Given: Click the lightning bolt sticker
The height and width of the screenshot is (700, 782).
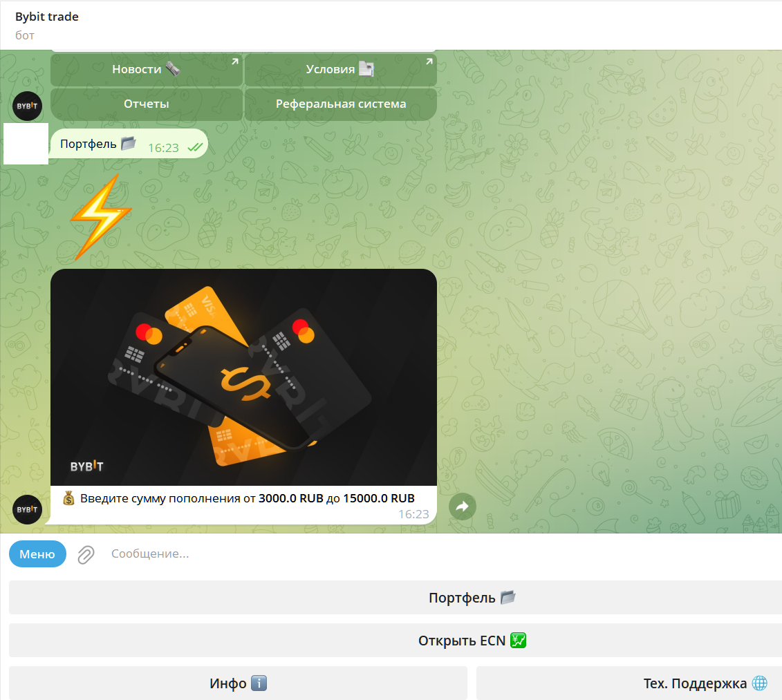Looking at the screenshot, I should point(101,217).
